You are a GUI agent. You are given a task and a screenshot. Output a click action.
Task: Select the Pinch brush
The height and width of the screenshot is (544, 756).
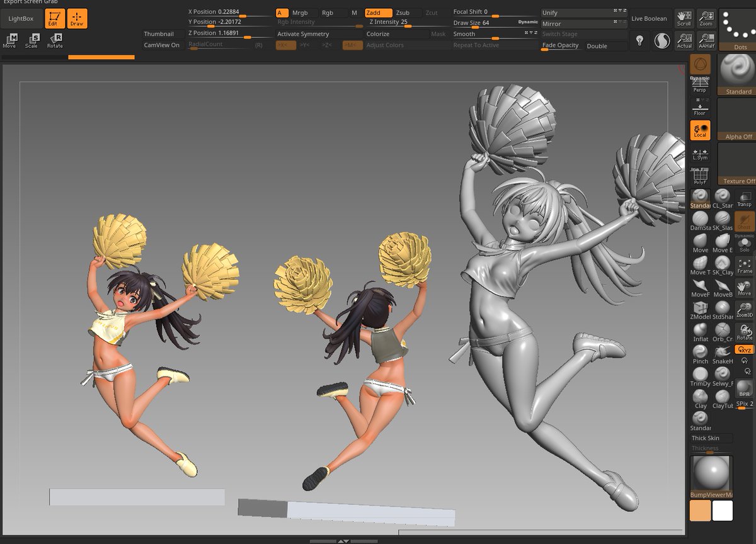point(701,354)
